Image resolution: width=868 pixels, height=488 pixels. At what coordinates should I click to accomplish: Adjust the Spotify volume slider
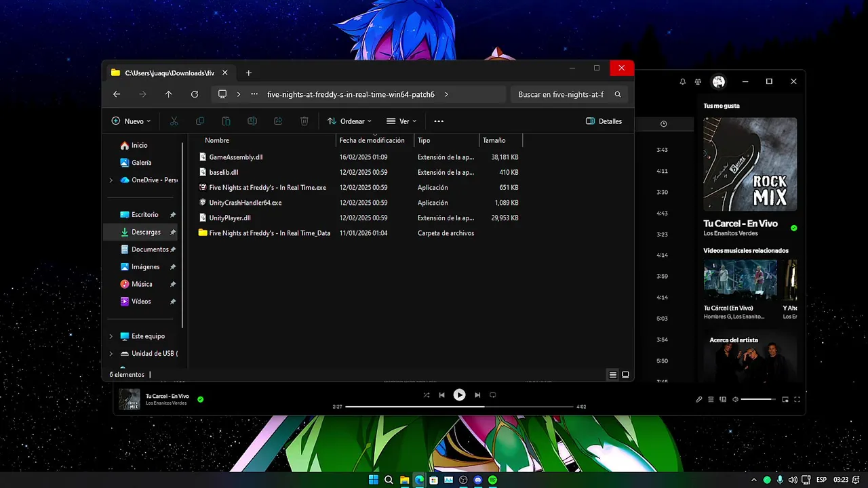pos(759,399)
